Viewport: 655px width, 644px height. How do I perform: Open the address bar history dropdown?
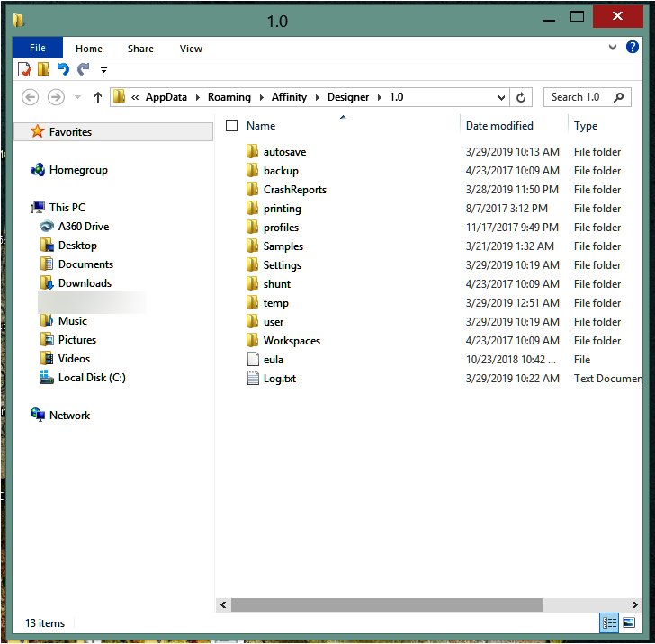501,98
